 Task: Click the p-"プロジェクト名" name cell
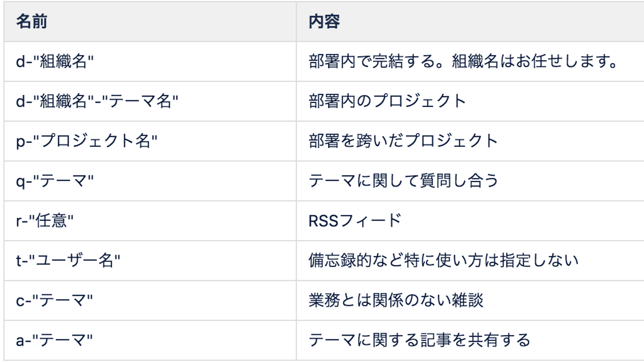point(87,141)
